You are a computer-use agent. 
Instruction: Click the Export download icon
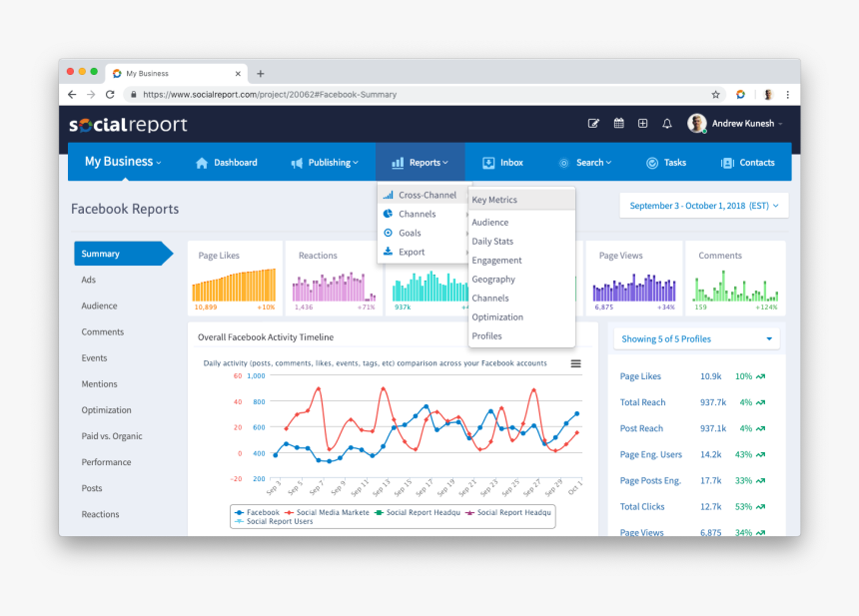(388, 252)
